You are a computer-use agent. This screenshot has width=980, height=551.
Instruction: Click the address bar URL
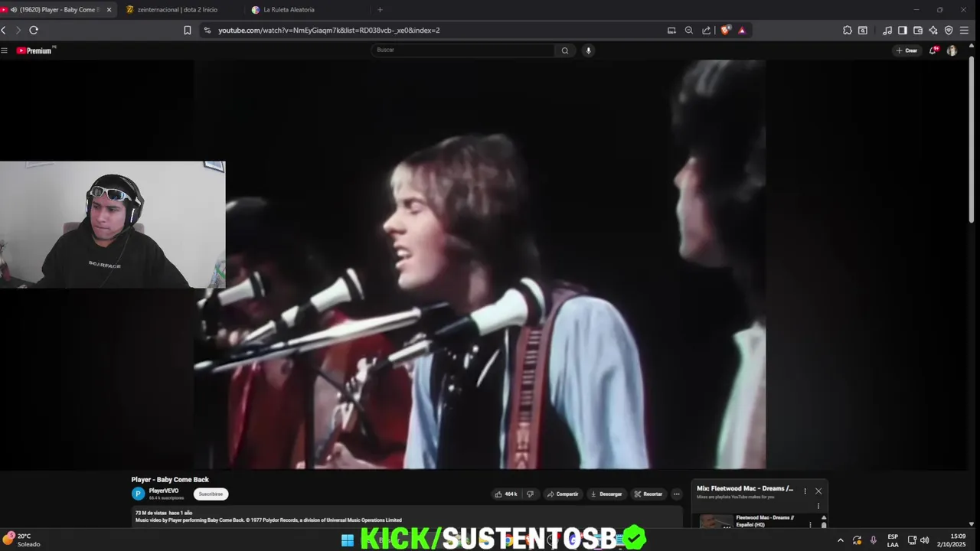329,31
